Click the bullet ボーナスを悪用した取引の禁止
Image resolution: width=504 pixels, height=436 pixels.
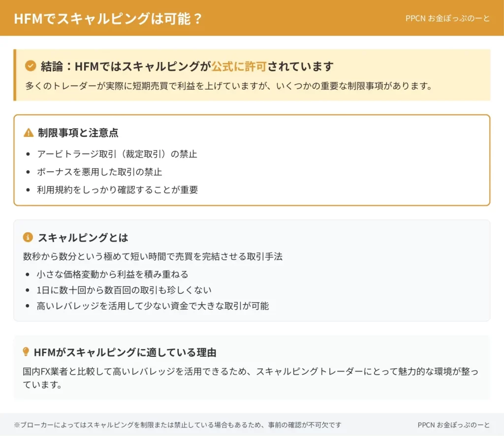[99, 172]
